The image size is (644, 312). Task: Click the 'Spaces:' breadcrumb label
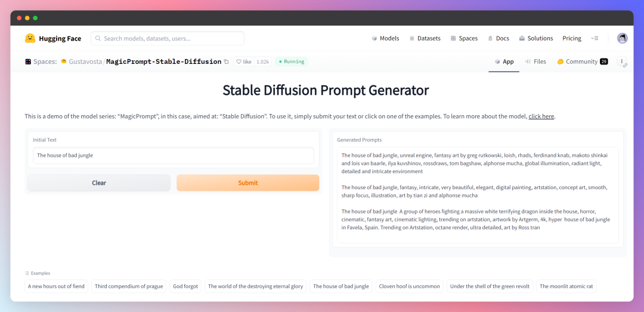click(x=45, y=61)
